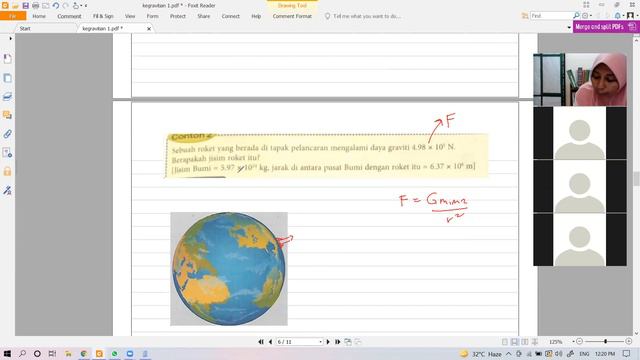
Task: Select facing pages view icon
Action: pos(525,342)
